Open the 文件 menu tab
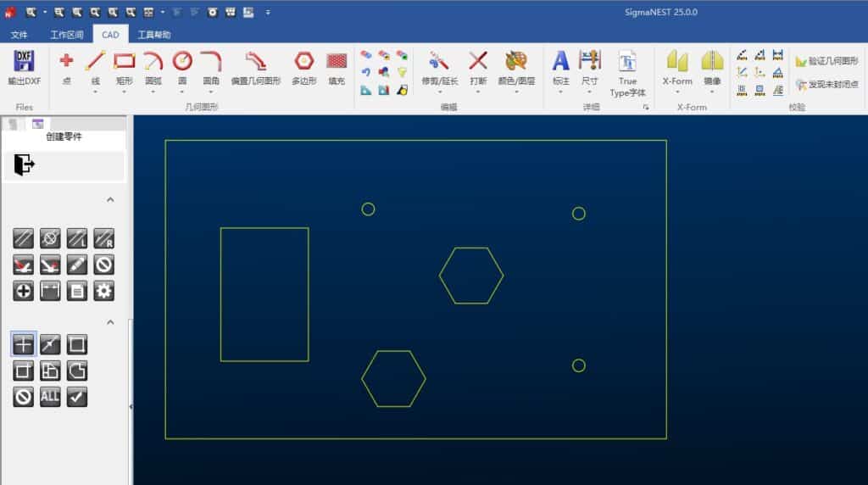The image size is (868, 485). click(x=19, y=35)
